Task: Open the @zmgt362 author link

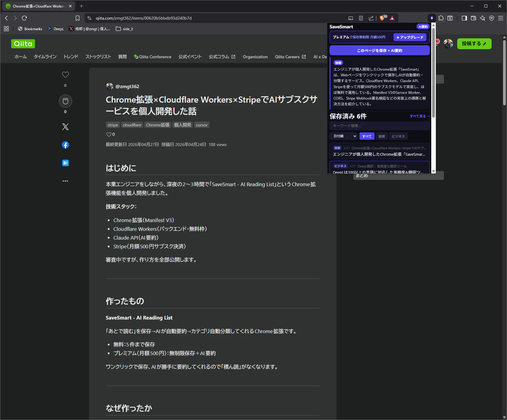Action: pyautogui.click(x=127, y=87)
